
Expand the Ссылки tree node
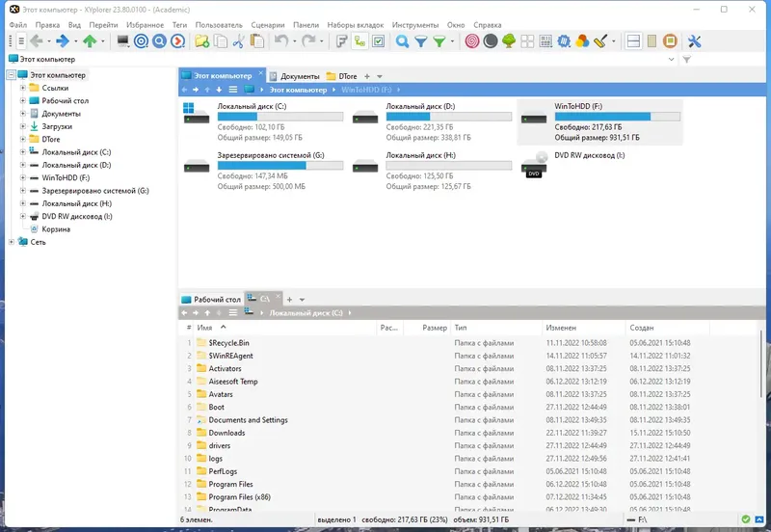22,88
